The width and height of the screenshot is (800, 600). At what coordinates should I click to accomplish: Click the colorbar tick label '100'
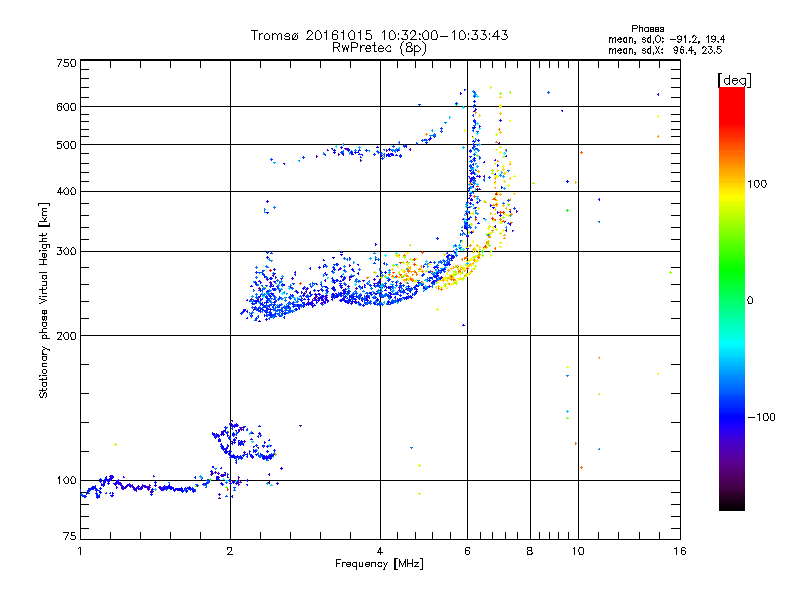click(757, 184)
